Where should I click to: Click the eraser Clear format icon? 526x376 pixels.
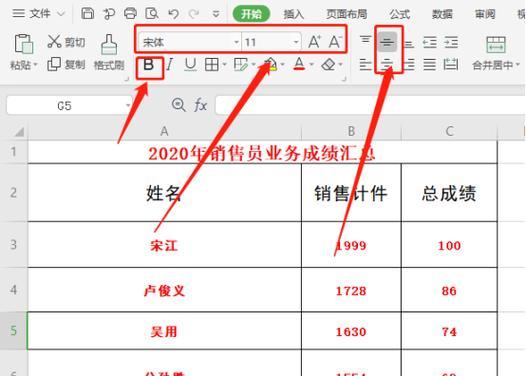tap(328, 64)
